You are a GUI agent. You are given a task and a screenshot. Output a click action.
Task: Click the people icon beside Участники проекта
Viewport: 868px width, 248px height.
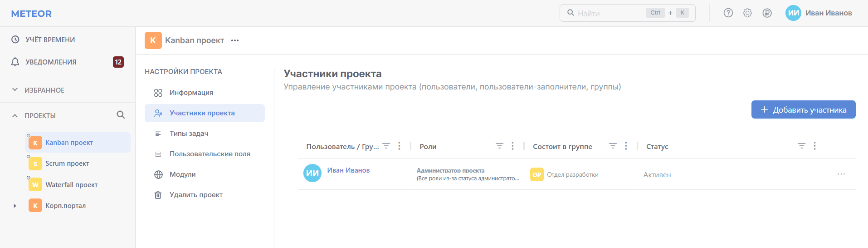point(158,113)
